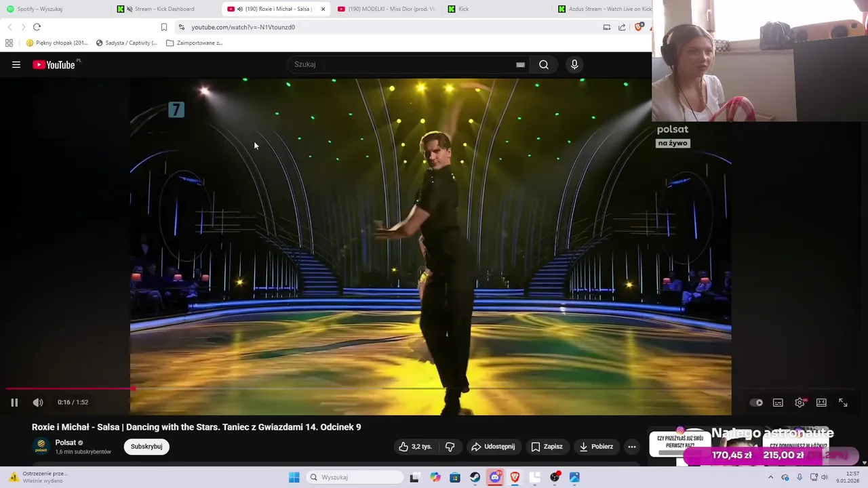
Task: Open Brave browser taskbar icon
Action: [x=515, y=477]
